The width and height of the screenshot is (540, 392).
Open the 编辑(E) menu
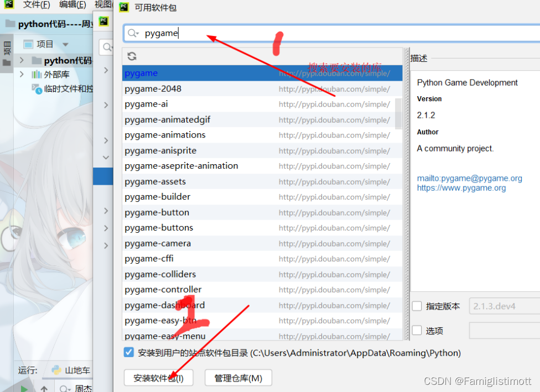click(x=72, y=5)
